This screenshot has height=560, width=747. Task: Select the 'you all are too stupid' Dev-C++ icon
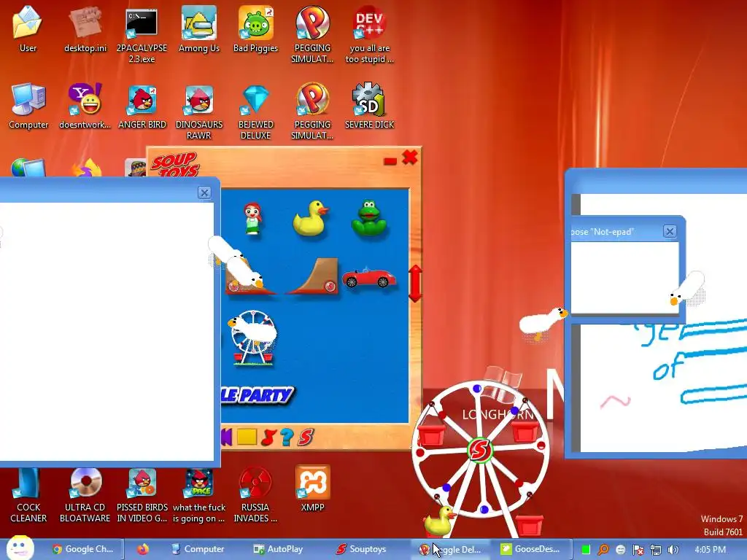coord(369,35)
